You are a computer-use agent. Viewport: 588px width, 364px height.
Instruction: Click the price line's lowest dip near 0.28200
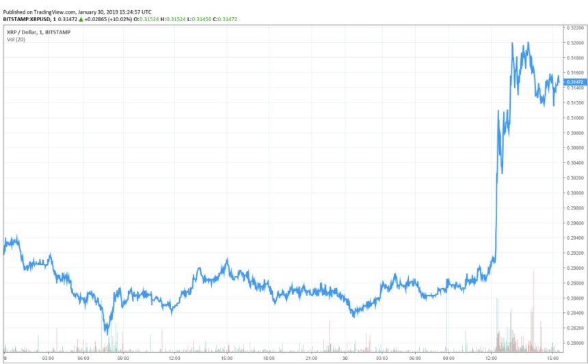[x=106, y=333]
